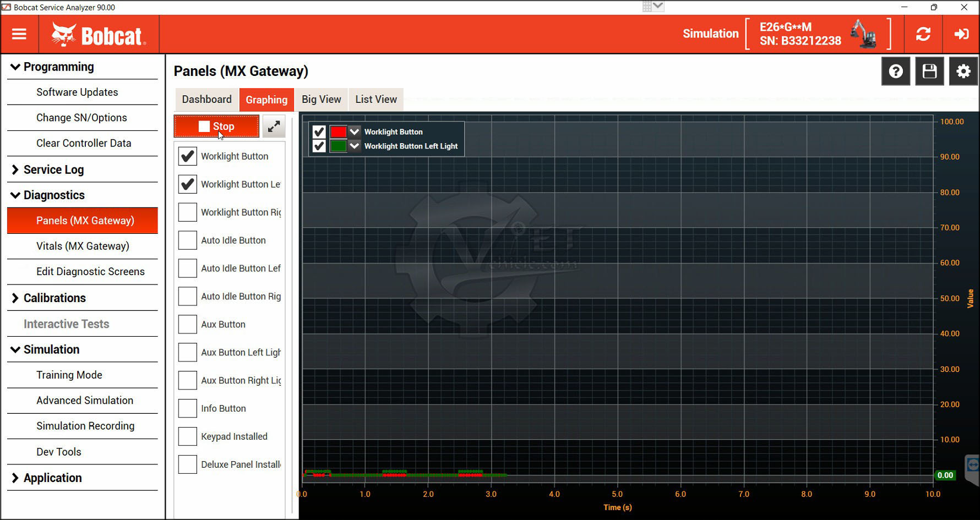
Task: Open Software Updates
Action: click(x=83, y=92)
